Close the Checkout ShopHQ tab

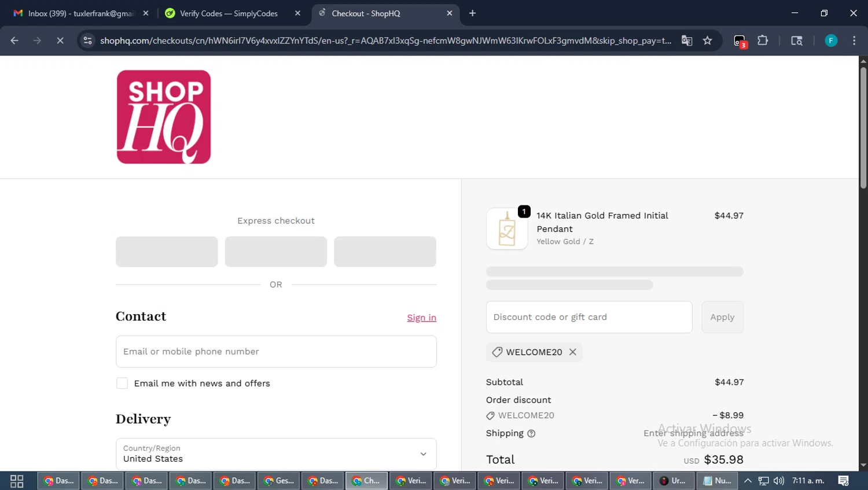tap(450, 13)
